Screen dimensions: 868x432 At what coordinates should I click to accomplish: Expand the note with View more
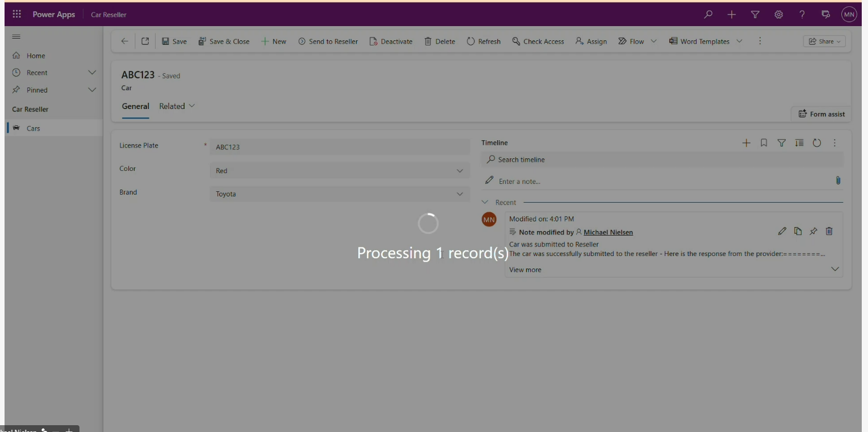525,270
